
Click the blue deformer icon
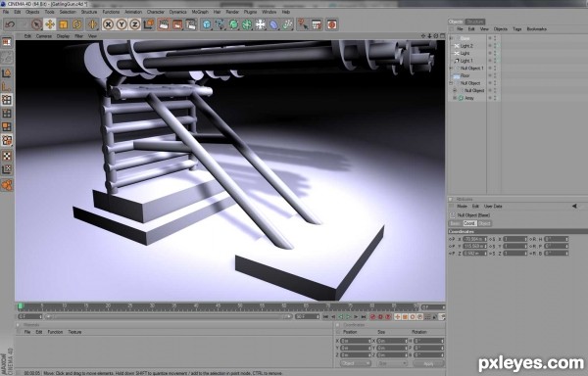(274, 24)
